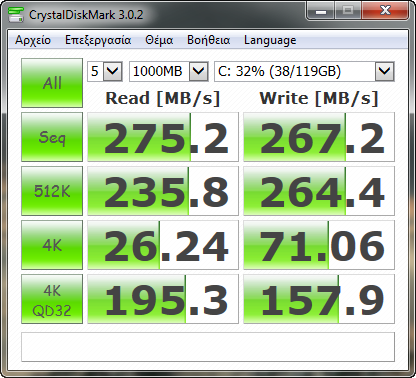This screenshot has height=378, width=416.
Task: Click the 4K write result 71.06
Action: pyautogui.click(x=319, y=245)
